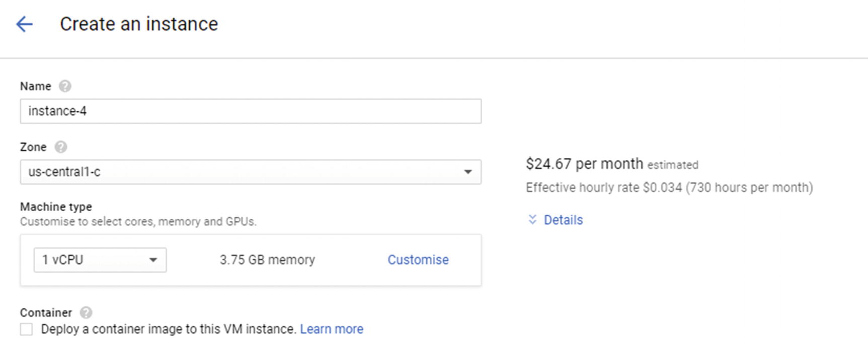Click into the instance-4 Name field

(x=250, y=111)
